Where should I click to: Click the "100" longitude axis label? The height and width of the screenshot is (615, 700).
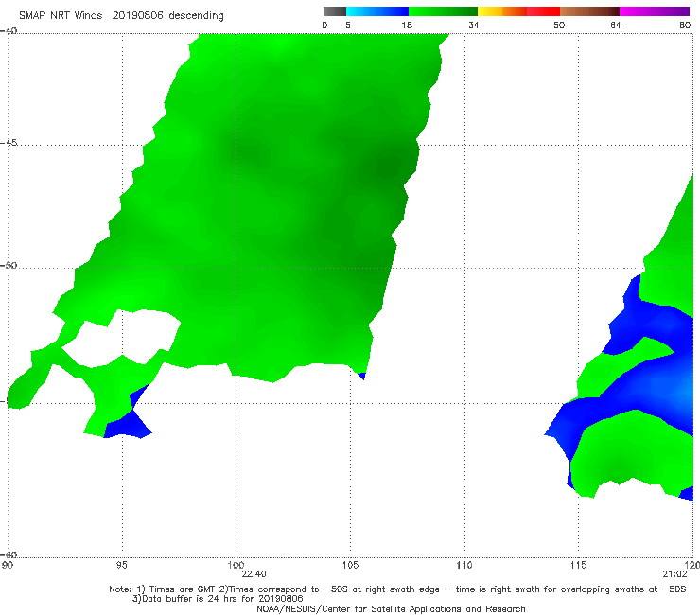click(236, 565)
